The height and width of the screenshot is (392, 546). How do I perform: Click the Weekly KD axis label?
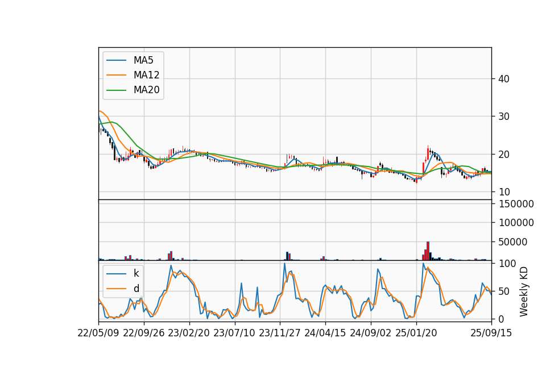coord(523,291)
